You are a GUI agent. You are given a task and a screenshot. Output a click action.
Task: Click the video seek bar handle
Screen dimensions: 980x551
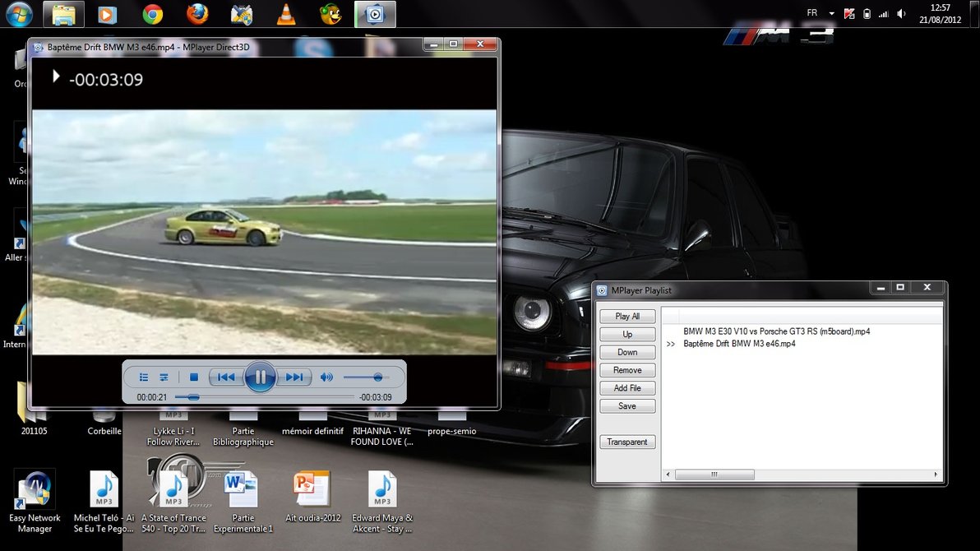pos(192,397)
